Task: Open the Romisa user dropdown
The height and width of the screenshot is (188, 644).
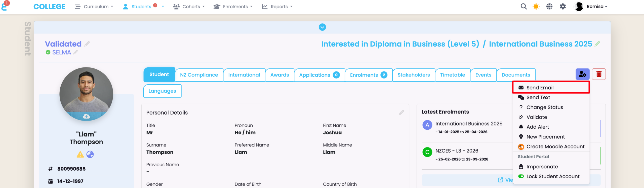Action: (591, 7)
